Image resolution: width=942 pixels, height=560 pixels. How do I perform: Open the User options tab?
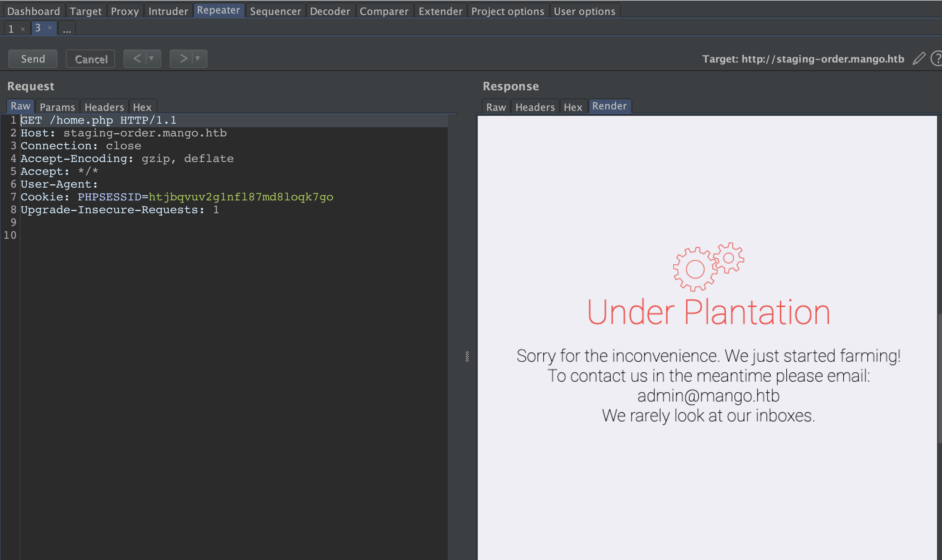(584, 11)
